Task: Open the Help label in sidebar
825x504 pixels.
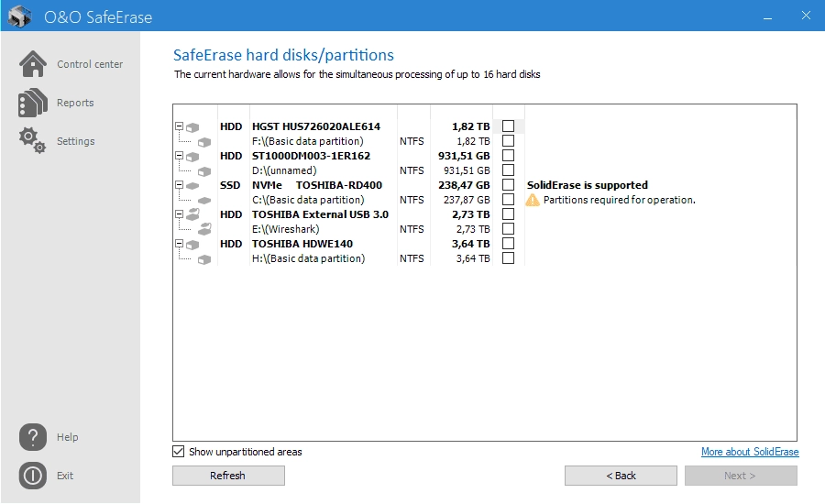Action: [67, 437]
